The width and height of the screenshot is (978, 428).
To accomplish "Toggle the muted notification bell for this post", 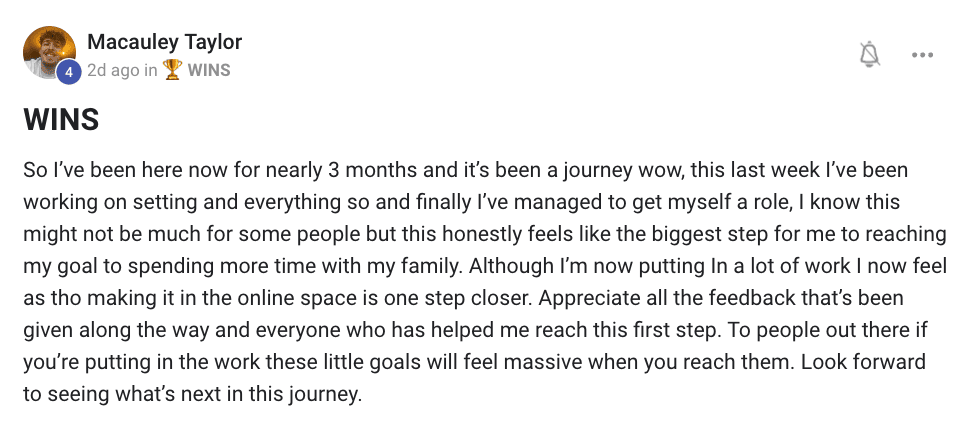I will click(869, 54).
